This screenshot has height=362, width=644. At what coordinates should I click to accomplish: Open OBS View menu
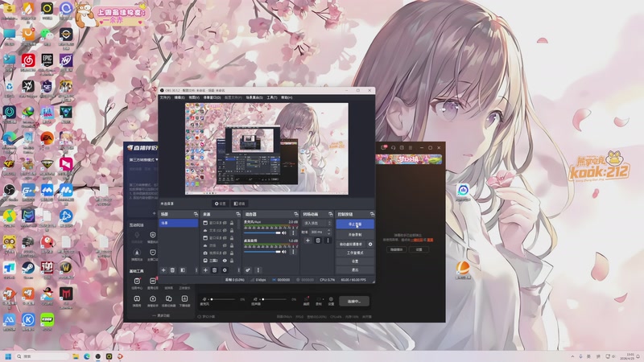pyautogui.click(x=194, y=97)
